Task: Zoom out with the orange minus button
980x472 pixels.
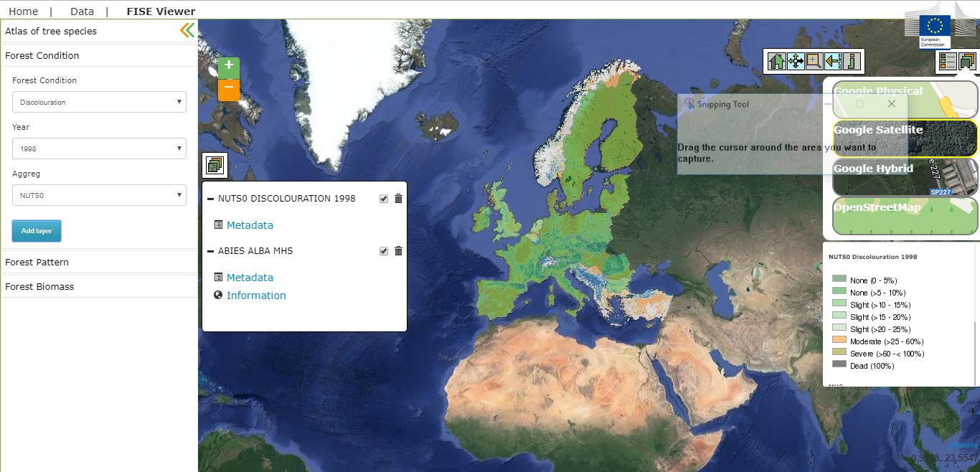Action: tap(229, 90)
